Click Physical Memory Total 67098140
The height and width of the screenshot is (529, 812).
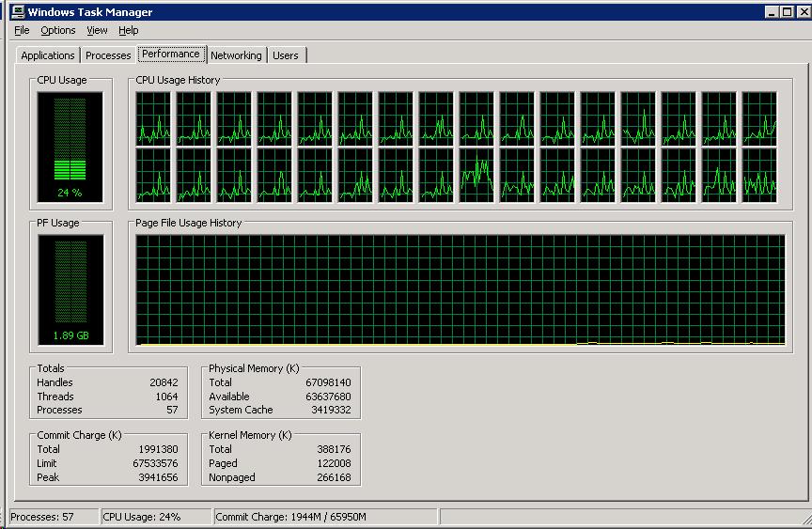[328, 382]
